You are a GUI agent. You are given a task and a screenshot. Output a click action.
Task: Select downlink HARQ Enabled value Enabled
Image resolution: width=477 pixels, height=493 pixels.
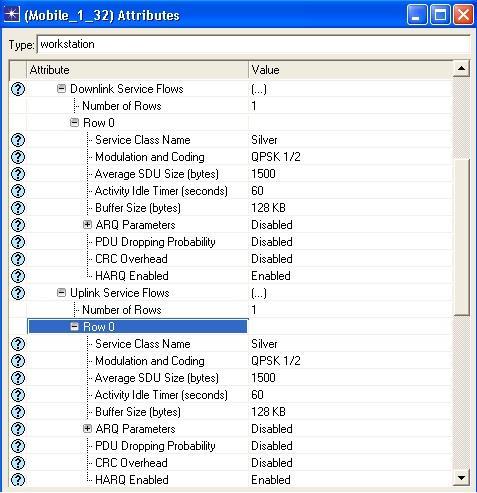[271, 276]
